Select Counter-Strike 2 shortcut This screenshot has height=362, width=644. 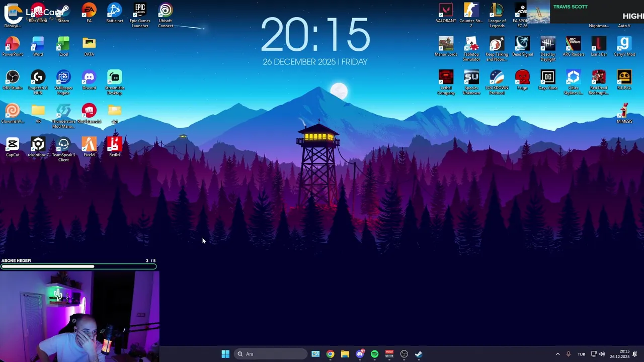coord(471,16)
